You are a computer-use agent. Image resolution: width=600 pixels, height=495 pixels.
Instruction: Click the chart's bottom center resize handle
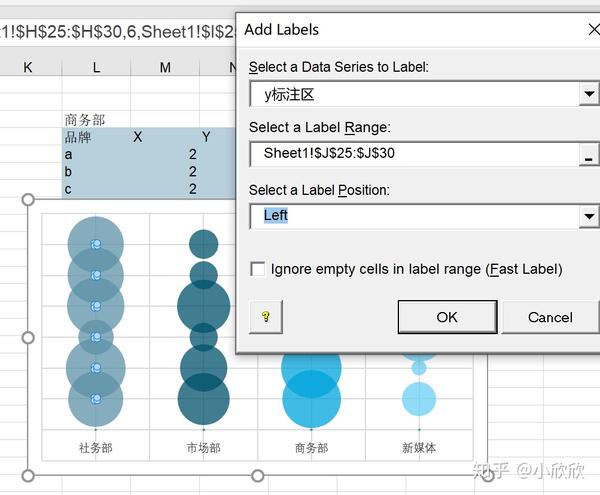pyautogui.click(x=258, y=476)
